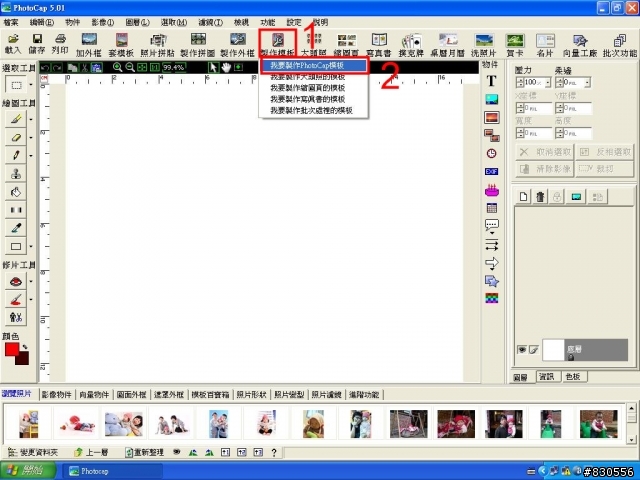Switch to the 照片濾鏡 tab
The image size is (640, 480).
tap(326, 394)
